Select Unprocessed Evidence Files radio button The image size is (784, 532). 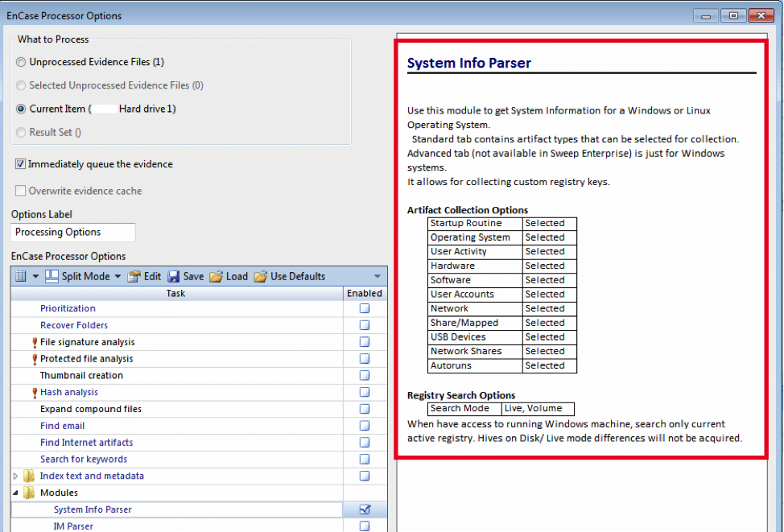click(21, 62)
